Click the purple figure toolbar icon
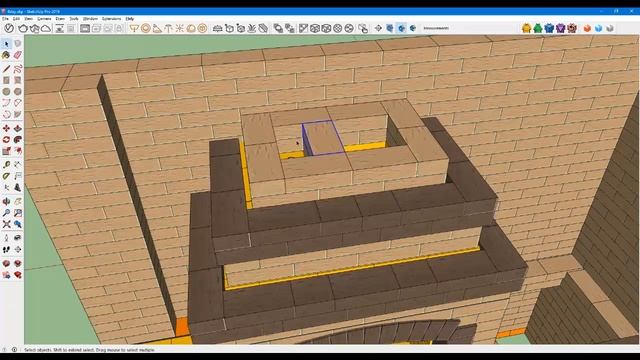This screenshot has width=640, height=360. (561, 28)
